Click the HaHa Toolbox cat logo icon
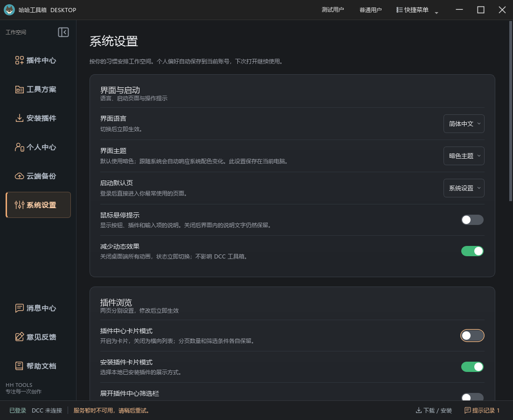The width and height of the screenshot is (513, 420). click(x=9, y=10)
